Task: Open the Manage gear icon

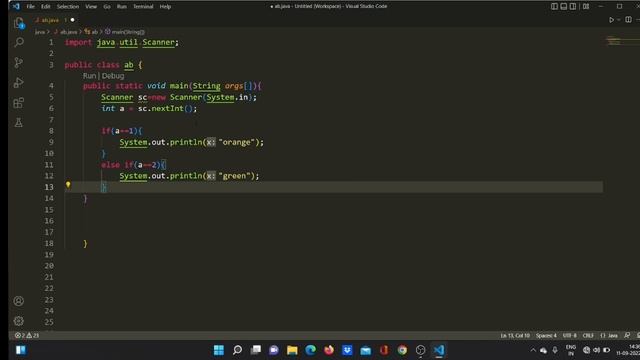Action: (x=19, y=321)
